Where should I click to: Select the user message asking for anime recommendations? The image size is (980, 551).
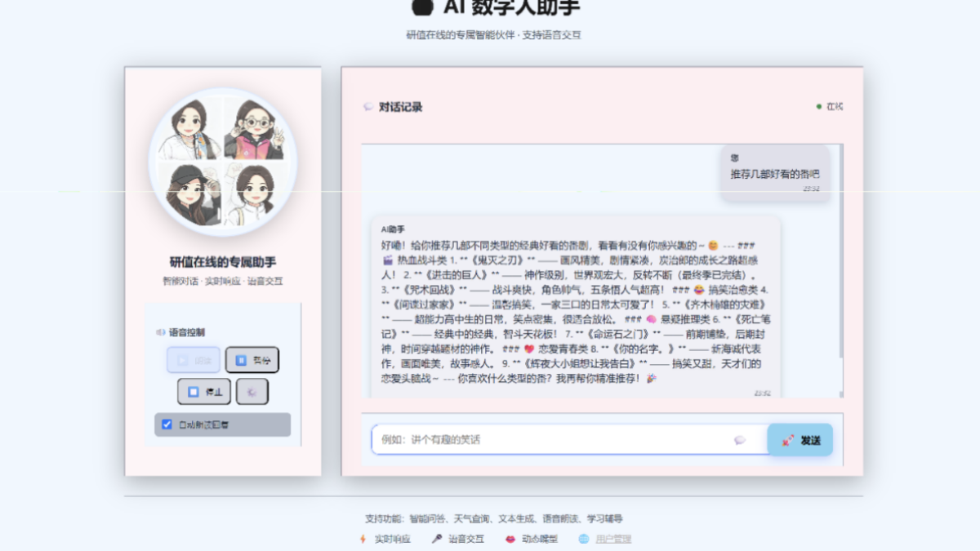775,174
